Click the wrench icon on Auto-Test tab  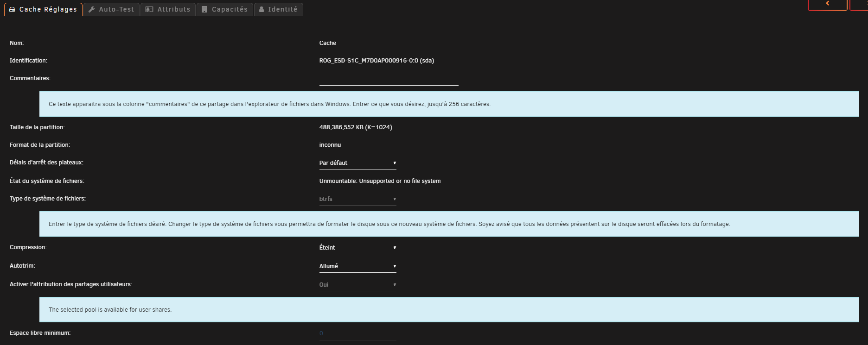pyautogui.click(x=92, y=9)
